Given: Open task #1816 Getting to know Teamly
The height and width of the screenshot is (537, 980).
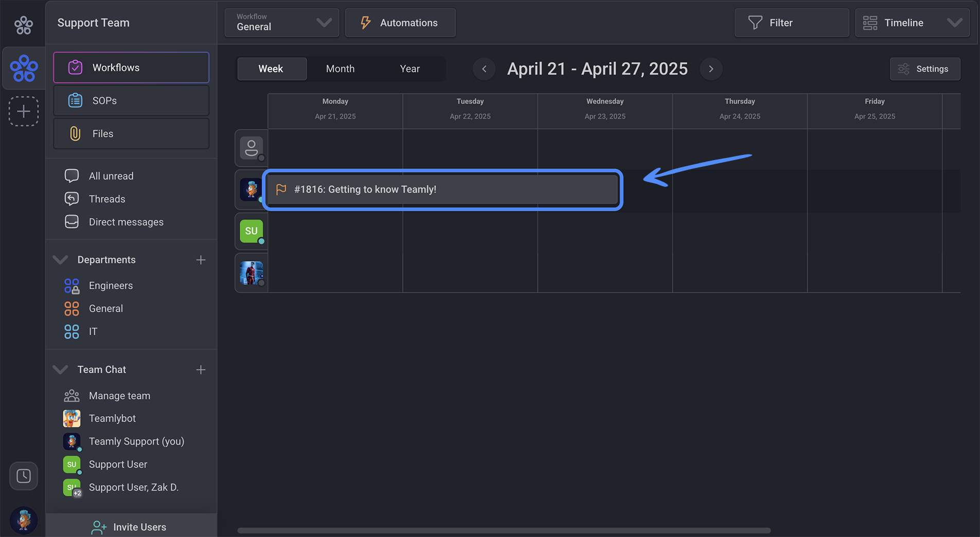Looking at the screenshot, I should click(x=443, y=189).
